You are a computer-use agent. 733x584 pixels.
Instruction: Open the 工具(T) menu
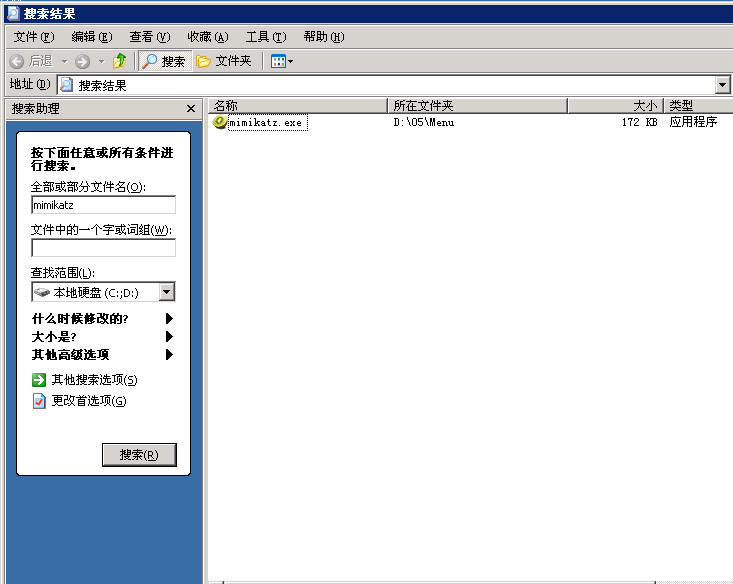(x=265, y=37)
